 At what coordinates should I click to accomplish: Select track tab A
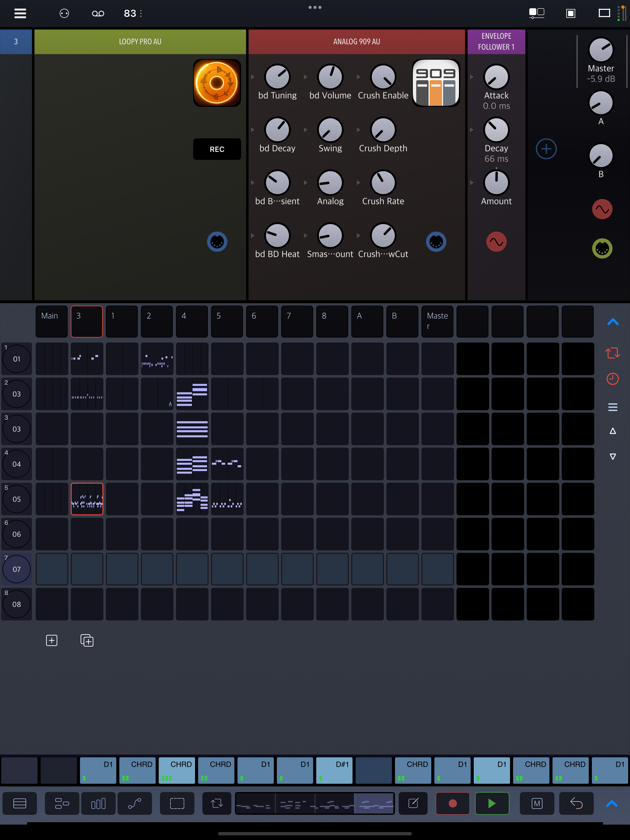tap(367, 321)
